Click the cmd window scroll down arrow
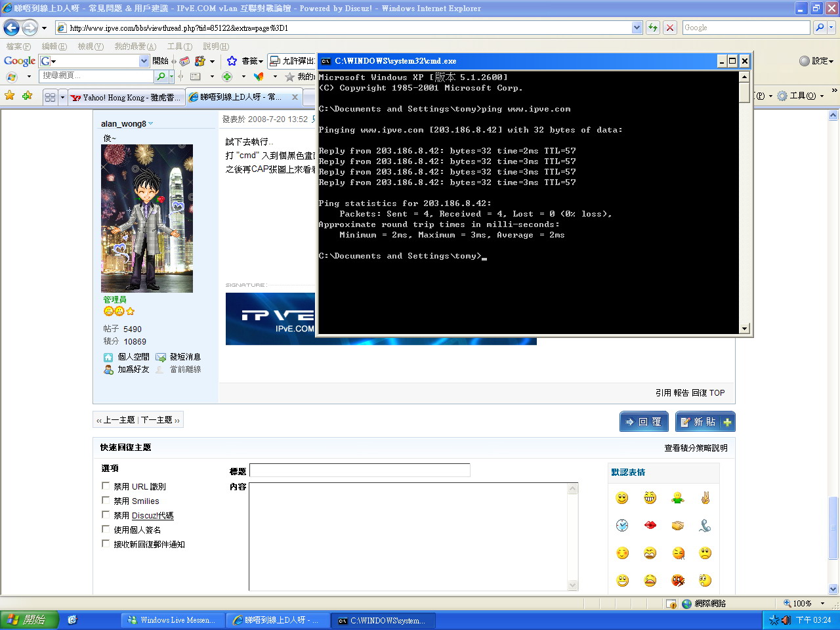Viewport: 840px width, 630px height. [744, 328]
